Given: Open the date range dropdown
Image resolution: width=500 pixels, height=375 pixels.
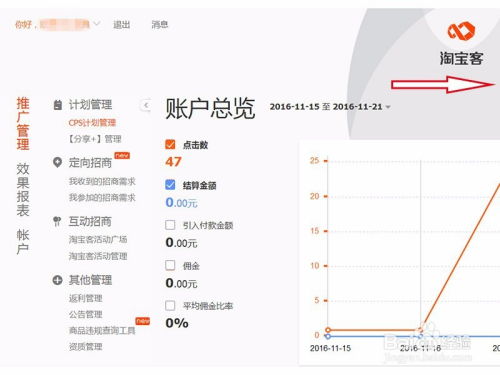Looking at the screenshot, I should coord(330,107).
